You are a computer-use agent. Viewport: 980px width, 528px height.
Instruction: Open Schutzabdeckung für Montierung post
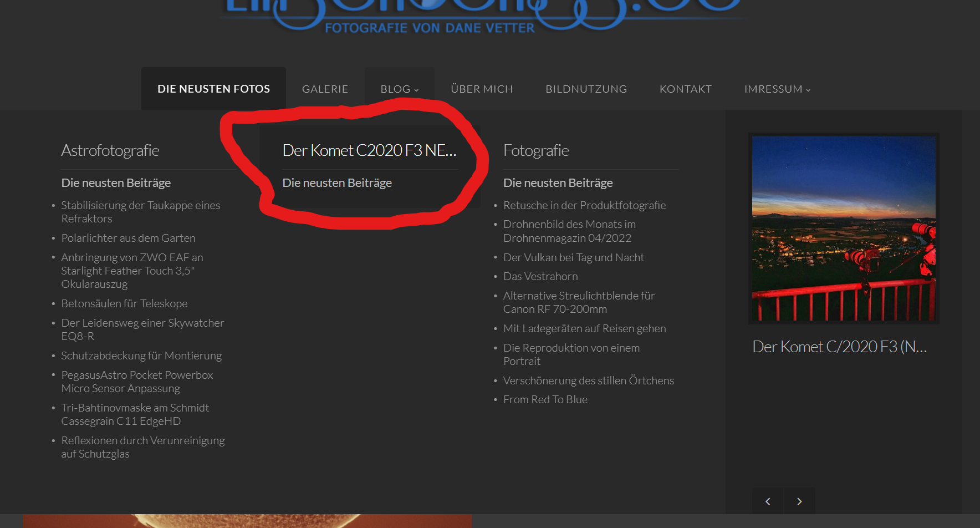pos(141,356)
